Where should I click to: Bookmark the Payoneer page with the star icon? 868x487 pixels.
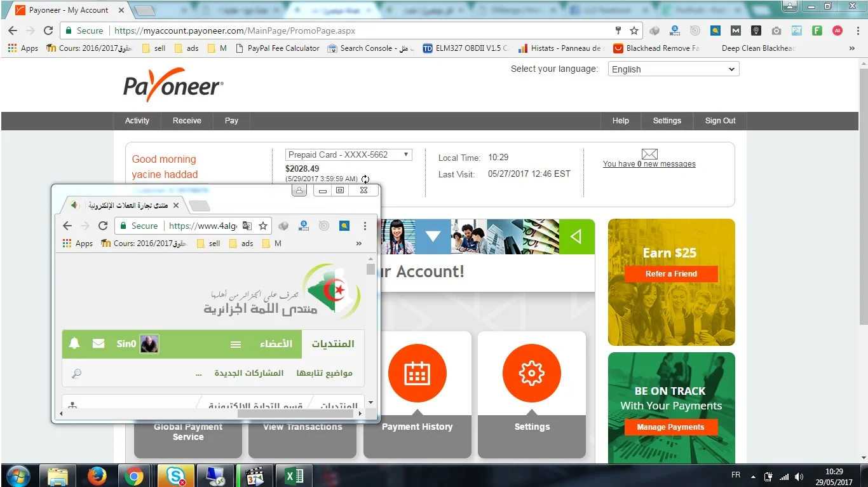pos(634,31)
